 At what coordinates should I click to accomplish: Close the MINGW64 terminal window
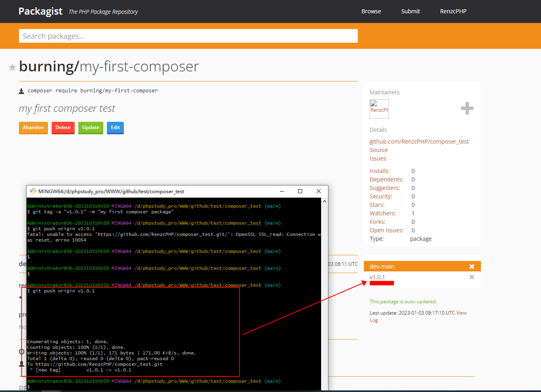[x=319, y=191]
